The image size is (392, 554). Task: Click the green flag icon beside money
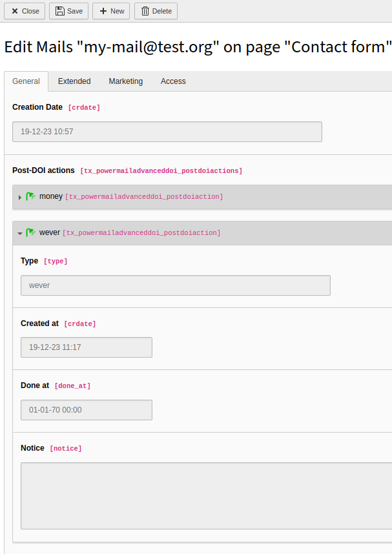[31, 196]
